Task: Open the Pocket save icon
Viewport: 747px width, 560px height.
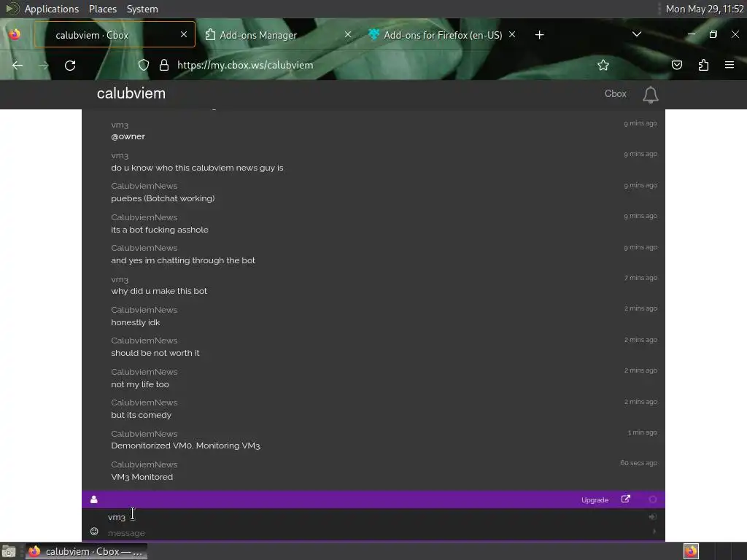Action: 676,65
